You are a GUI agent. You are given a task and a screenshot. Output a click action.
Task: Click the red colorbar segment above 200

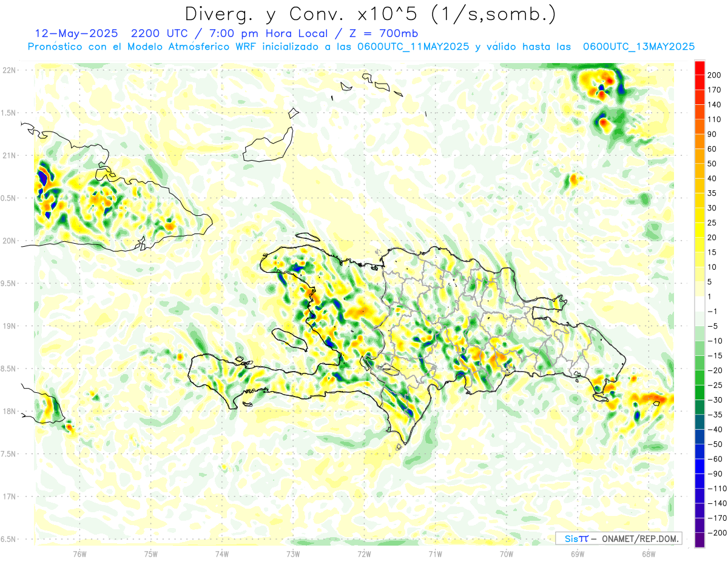click(x=699, y=68)
